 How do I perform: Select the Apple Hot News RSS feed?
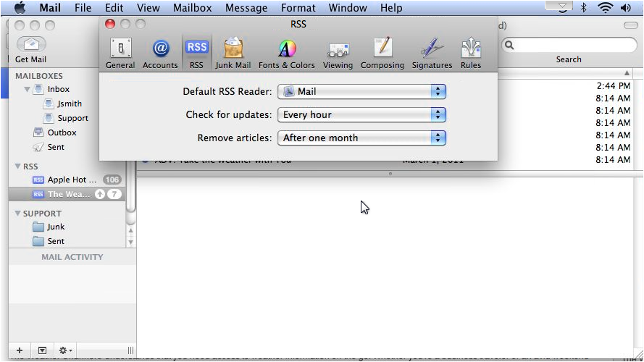point(67,180)
